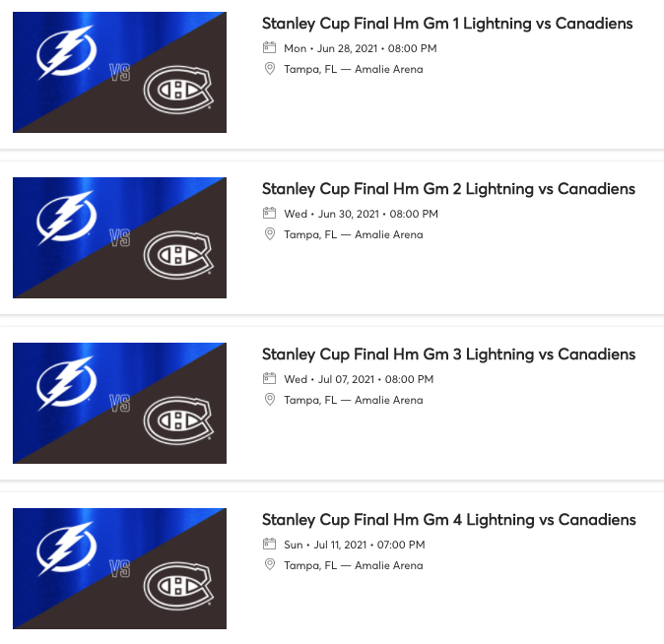Click the location pin icon for Game 1
The height and width of the screenshot is (644, 664).
(269, 69)
